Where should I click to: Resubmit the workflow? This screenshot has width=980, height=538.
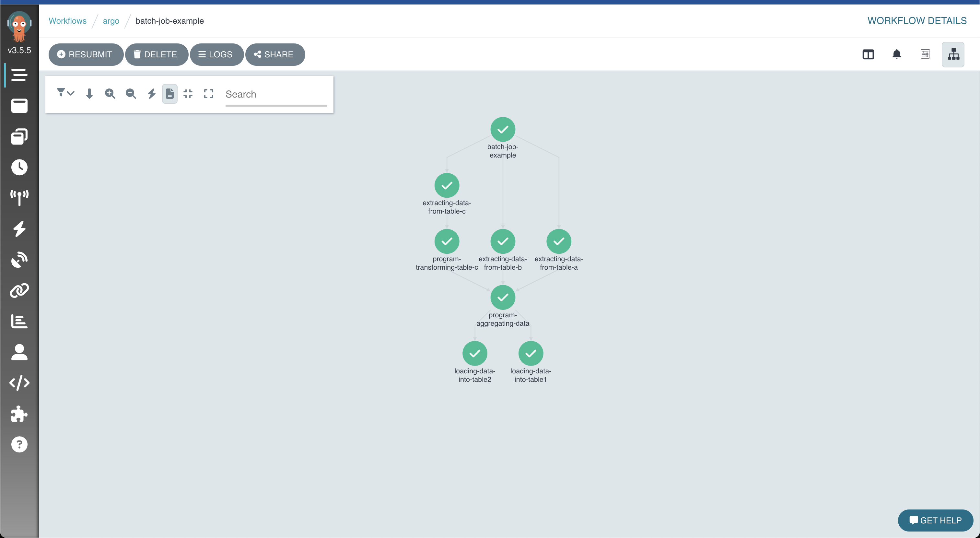[86, 54]
